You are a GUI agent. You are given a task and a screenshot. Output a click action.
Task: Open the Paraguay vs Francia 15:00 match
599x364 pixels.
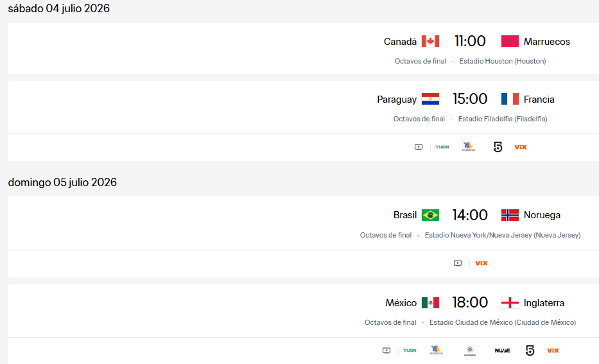pos(303,107)
